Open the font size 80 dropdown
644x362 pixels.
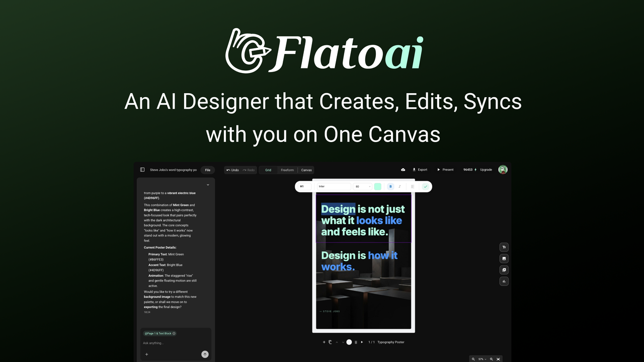pyautogui.click(x=363, y=186)
